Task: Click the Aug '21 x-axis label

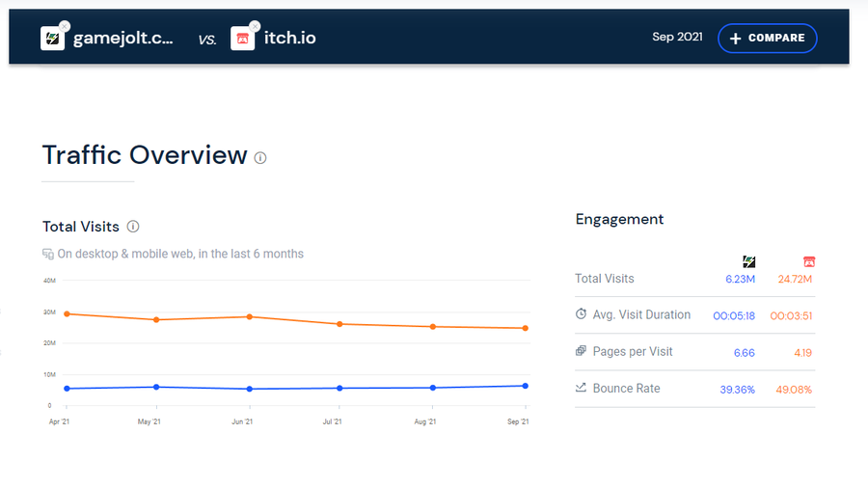Action: (425, 421)
